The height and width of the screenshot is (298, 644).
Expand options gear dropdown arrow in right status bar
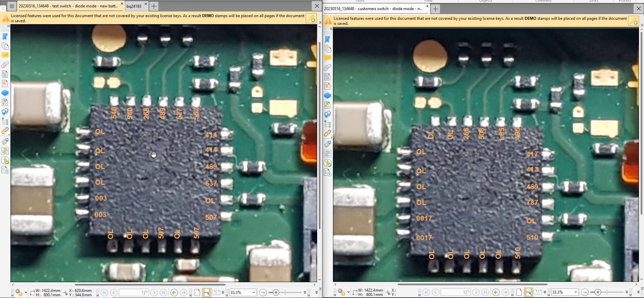click(349, 293)
